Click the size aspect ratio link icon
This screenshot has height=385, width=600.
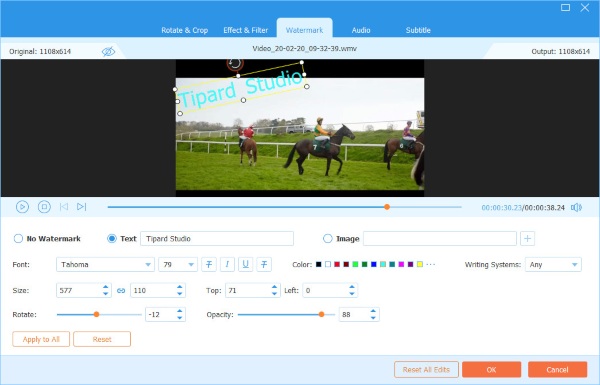pyautogui.click(x=121, y=291)
